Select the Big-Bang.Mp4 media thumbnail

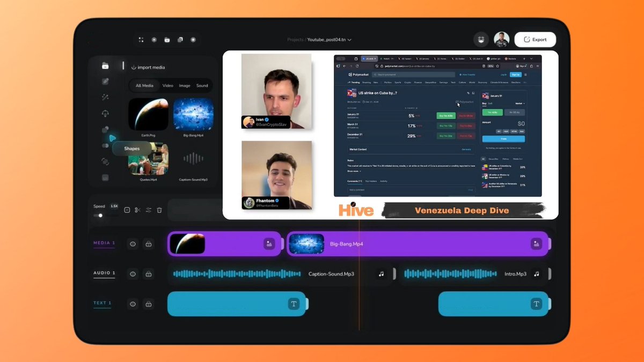[x=193, y=115]
